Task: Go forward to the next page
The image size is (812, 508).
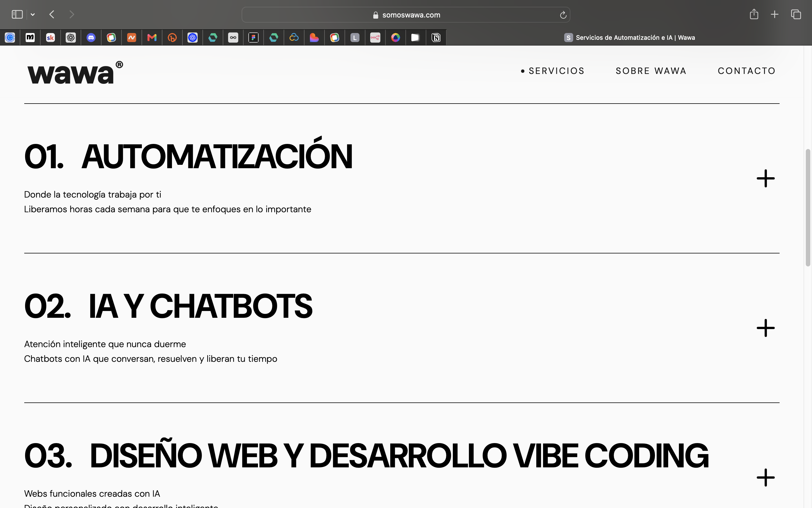Action: click(71, 14)
